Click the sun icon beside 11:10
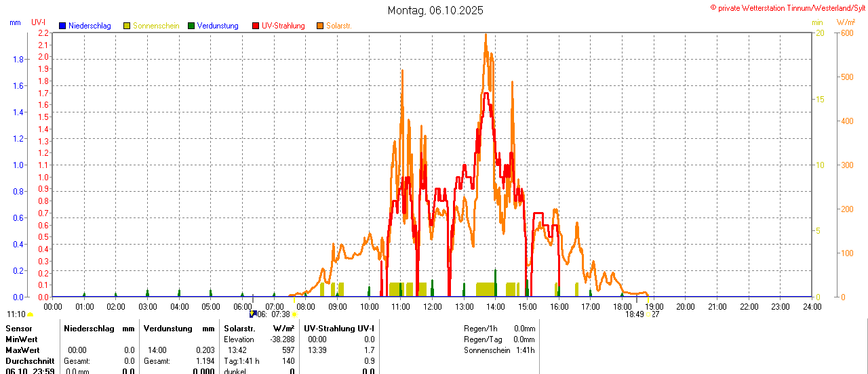Image resolution: width=868 pixels, height=374 pixels. [x=31, y=314]
